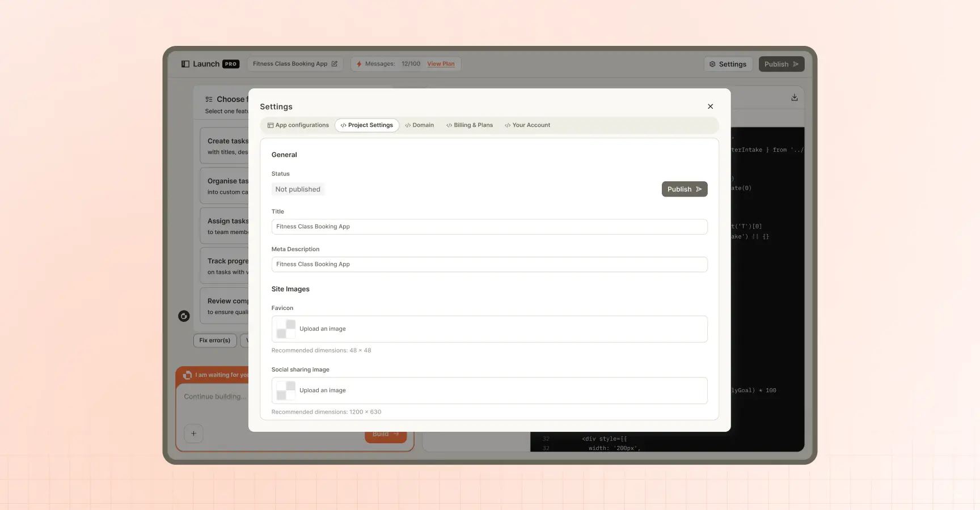Upload a Favicon image
Screen dimensions: 980x510
coord(489,329)
